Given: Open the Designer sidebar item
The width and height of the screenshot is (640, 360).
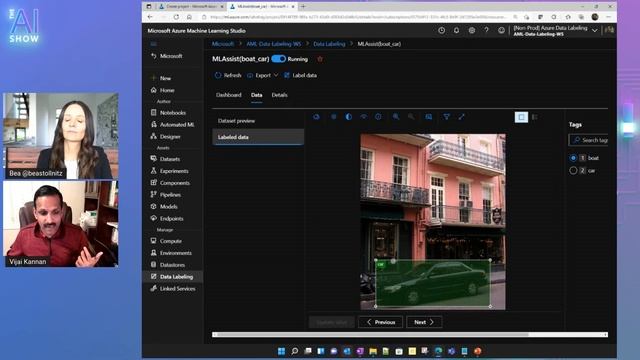Looking at the screenshot, I should tap(165, 137).
